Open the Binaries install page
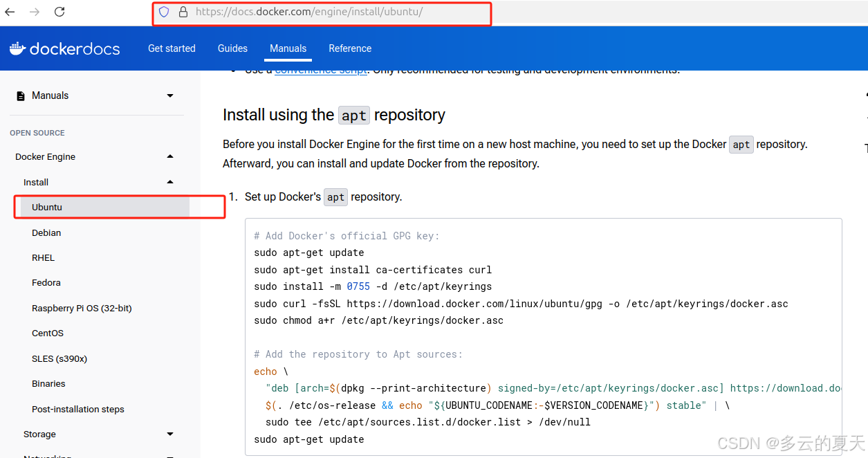The width and height of the screenshot is (868, 458). (x=48, y=384)
